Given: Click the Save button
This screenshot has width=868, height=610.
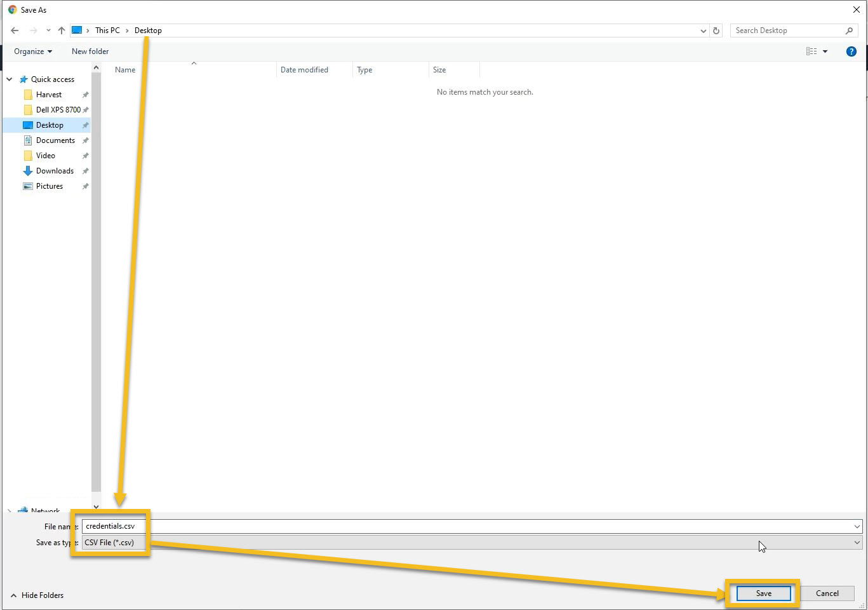Looking at the screenshot, I should pos(764,593).
